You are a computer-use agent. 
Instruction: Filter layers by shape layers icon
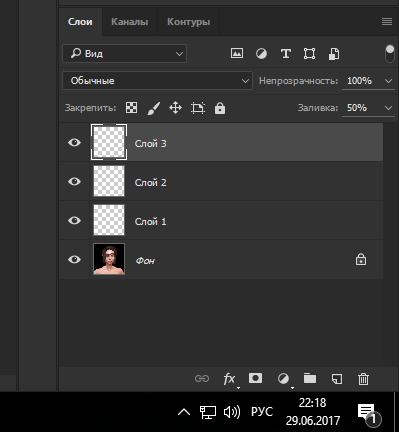coord(309,53)
